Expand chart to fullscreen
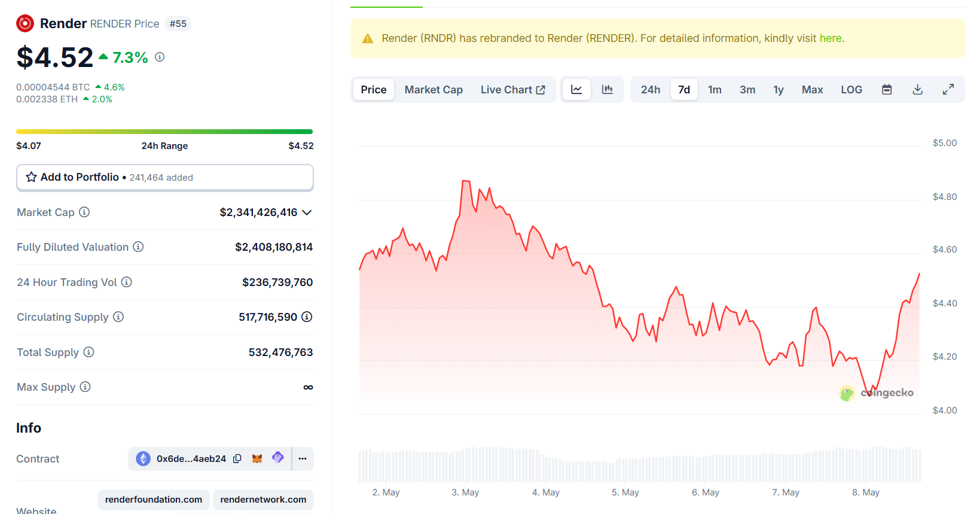This screenshot has width=980, height=514. pyautogui.click(x=948, y=89)
